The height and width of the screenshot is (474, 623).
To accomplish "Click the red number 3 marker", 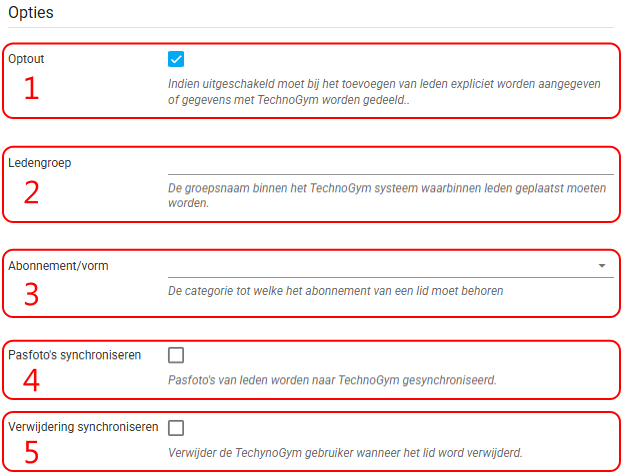I will (31, 295).
